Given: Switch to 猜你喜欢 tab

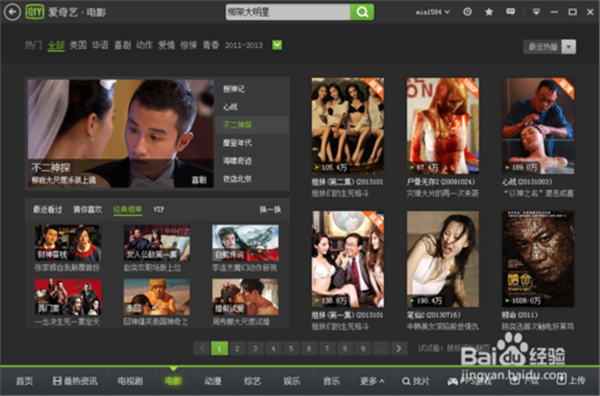Looking at the screenshot, I should tap(88, 209).
